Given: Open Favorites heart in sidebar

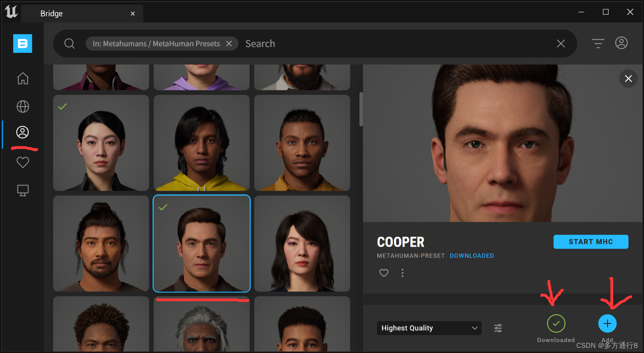Looking at the screenshot, I should tap(23, 162).
